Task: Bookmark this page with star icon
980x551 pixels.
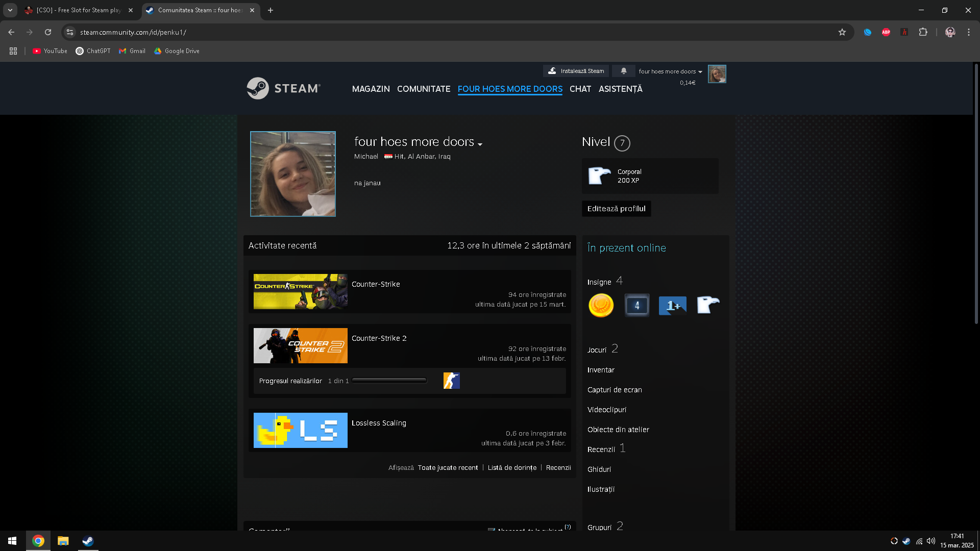Action: click(x=842, y=32)
